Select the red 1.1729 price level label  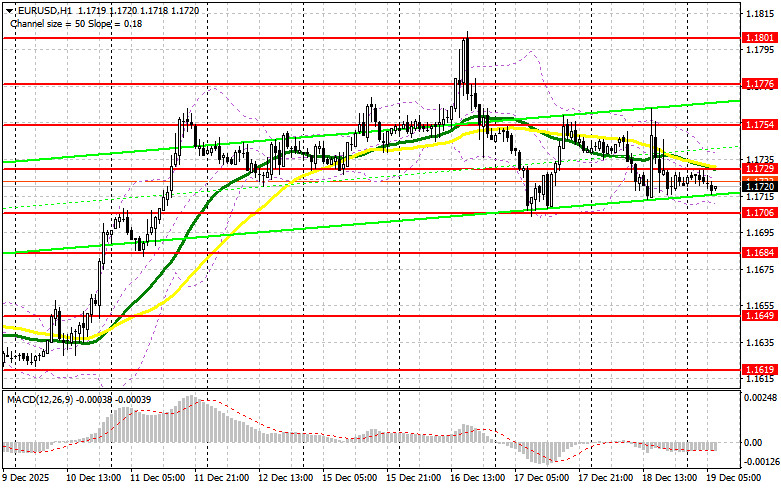point(759,169)
